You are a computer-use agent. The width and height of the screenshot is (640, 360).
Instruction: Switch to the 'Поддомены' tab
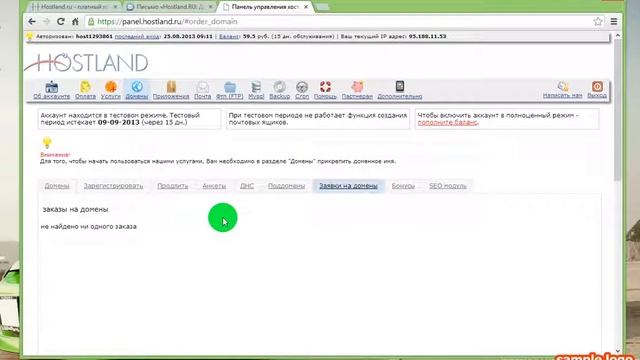click(x=287, y=186)
